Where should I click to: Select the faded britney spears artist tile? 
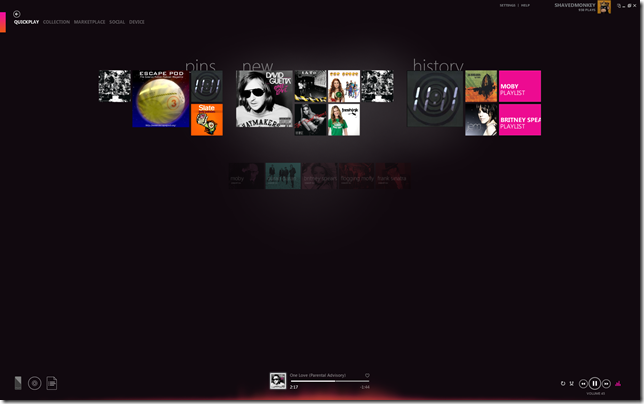coord(320,176)
